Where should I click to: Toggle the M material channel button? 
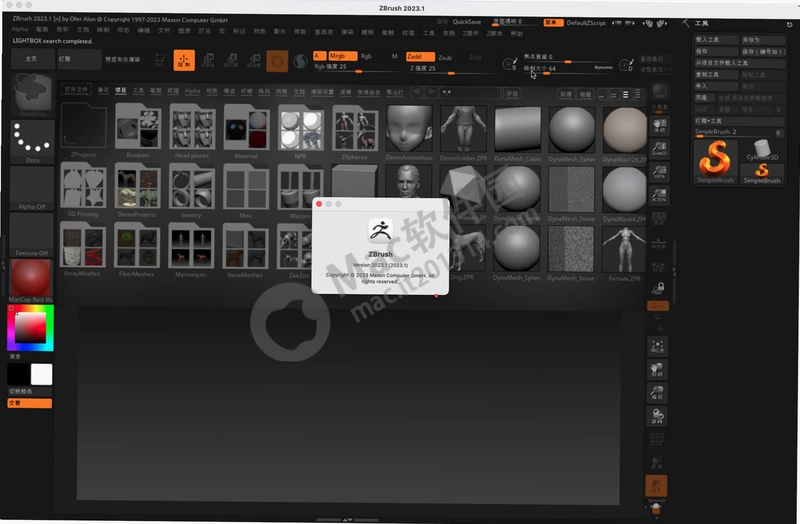click(x=394, y=56)
